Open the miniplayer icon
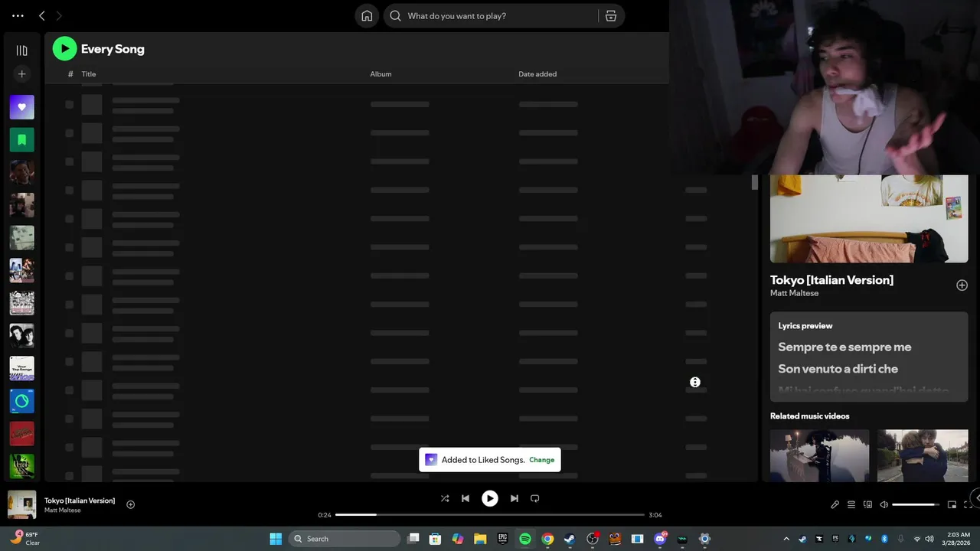The width and height of the screenshot is (980, 551). (x=952, y=505)
